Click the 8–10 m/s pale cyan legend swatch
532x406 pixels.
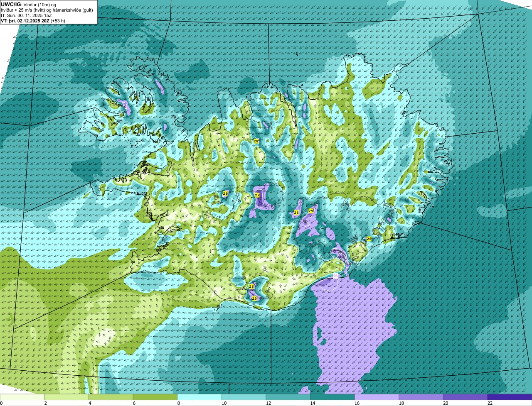[199, 397]
